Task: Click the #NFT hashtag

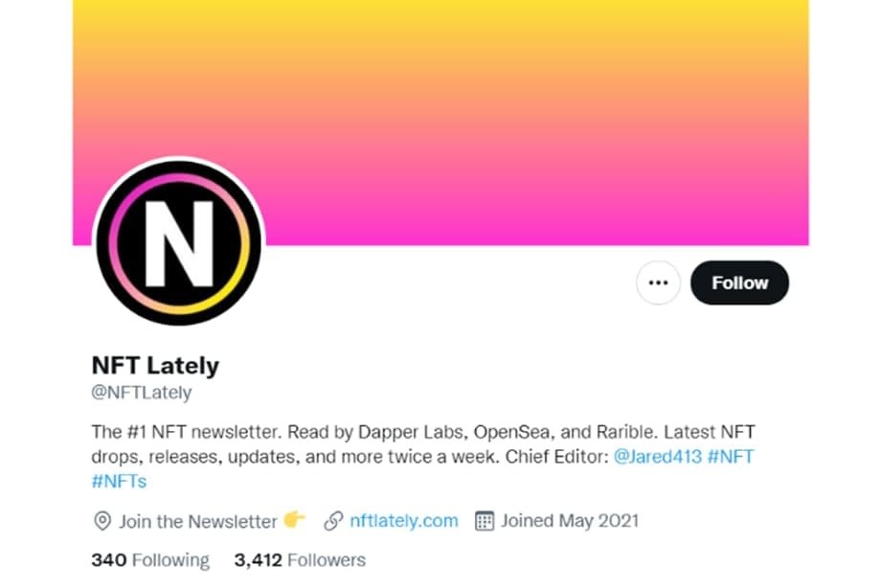Action: pos(731,457)
